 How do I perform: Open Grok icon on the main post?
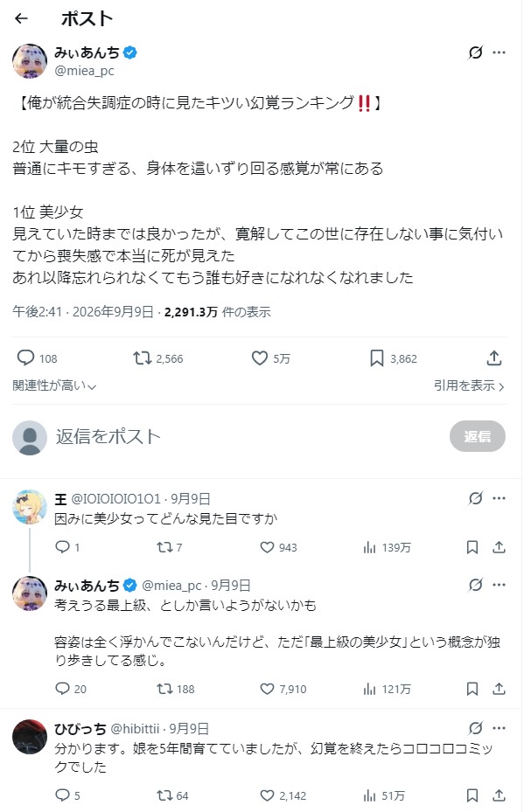click(475, 52)
